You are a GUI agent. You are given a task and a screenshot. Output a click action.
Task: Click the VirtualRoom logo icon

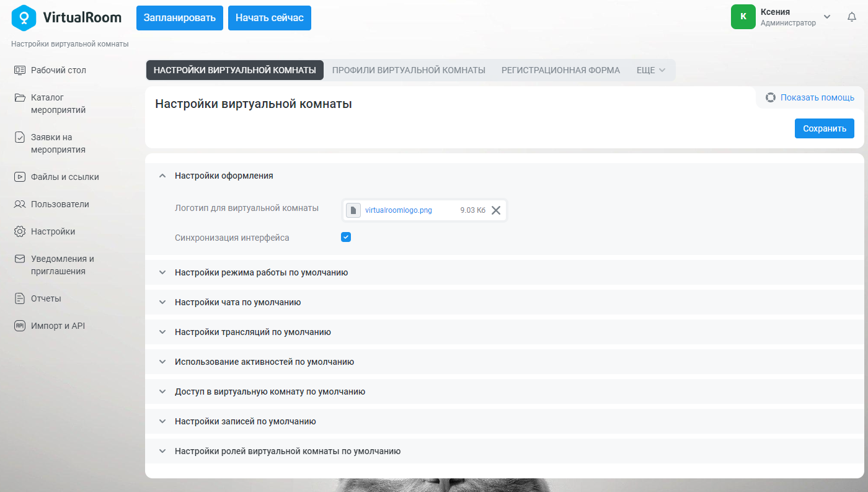(x=24, y=17)
